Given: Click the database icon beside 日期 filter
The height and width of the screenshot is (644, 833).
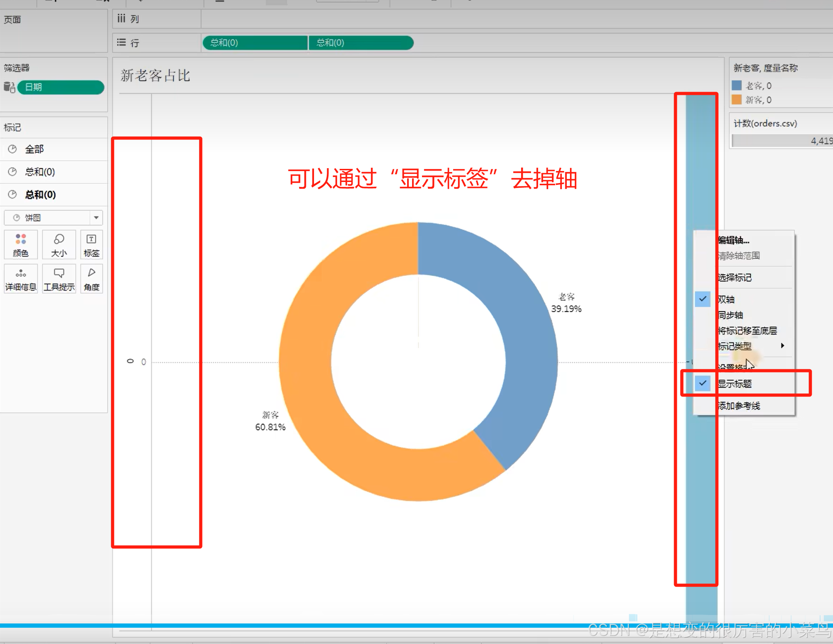Looking at the screenshot, I should click(x=9, y=87).
